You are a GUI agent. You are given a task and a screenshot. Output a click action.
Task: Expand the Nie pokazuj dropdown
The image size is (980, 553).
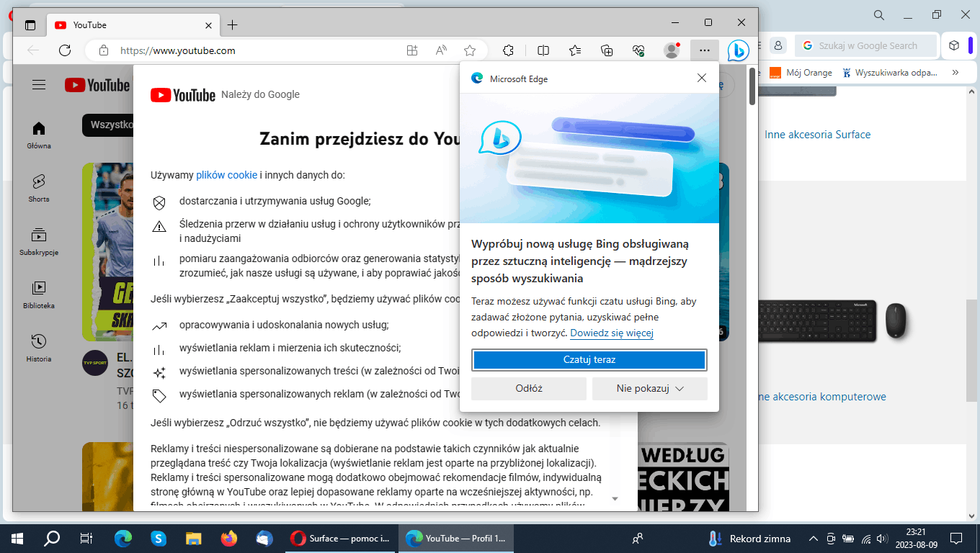[650, 388]
